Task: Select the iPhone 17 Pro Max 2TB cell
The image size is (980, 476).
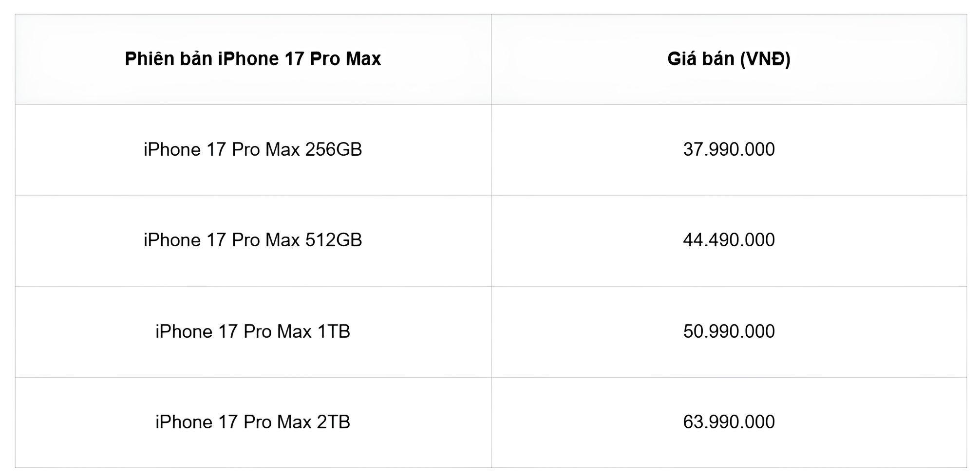Action: click(x=253, y=422)
